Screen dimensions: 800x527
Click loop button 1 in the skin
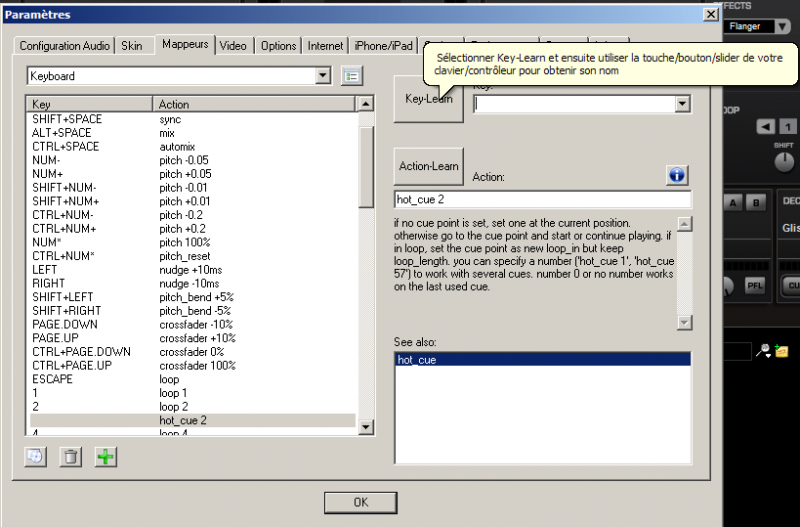coord(788,127)
